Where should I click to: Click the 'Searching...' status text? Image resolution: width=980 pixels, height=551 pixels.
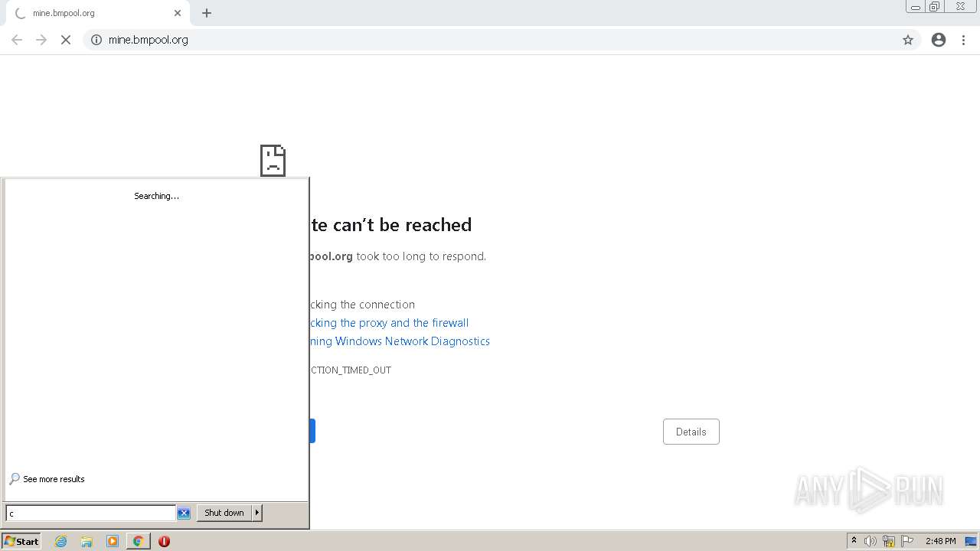[x=156, y=196]
